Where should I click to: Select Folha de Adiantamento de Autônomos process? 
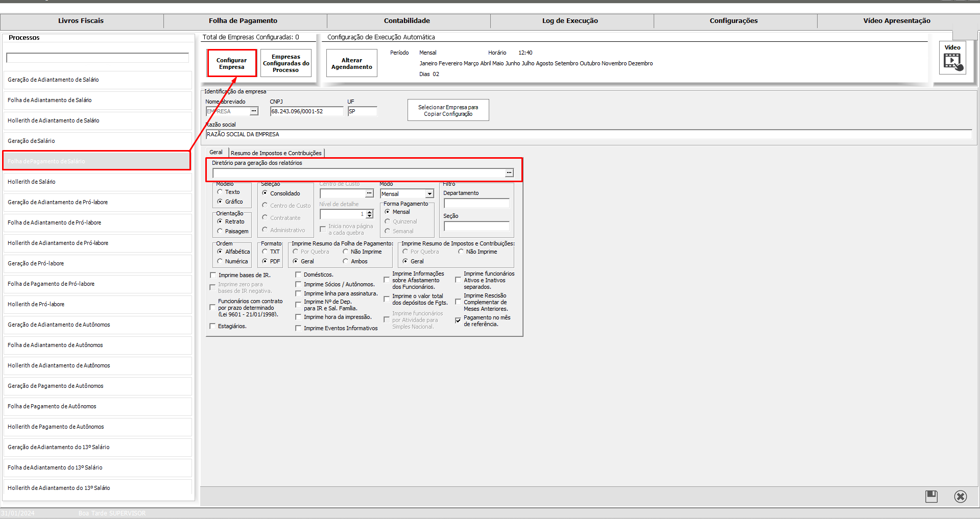98,345
